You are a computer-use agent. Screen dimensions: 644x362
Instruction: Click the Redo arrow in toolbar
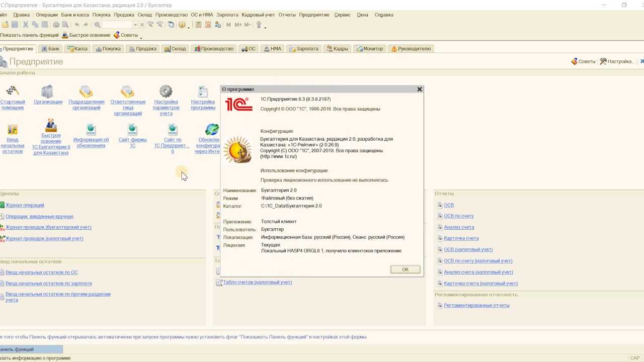[86, 25]
